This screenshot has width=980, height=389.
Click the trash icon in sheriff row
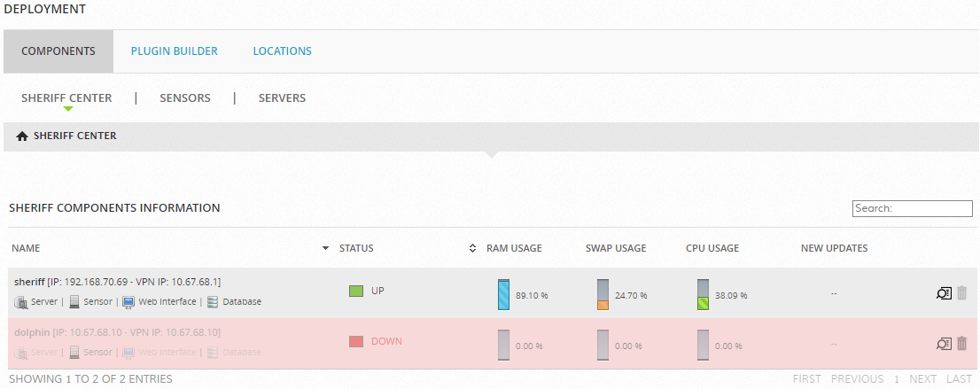tap(962, 292)
